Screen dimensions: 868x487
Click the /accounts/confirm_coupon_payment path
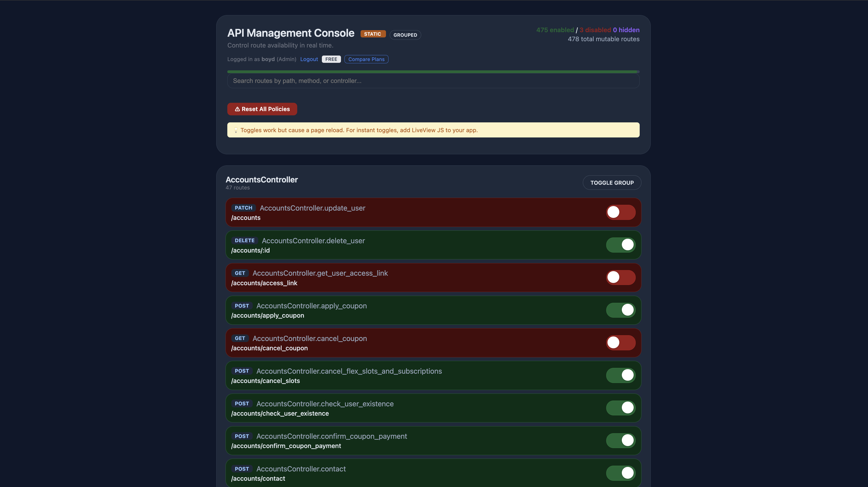coord(286,446)
